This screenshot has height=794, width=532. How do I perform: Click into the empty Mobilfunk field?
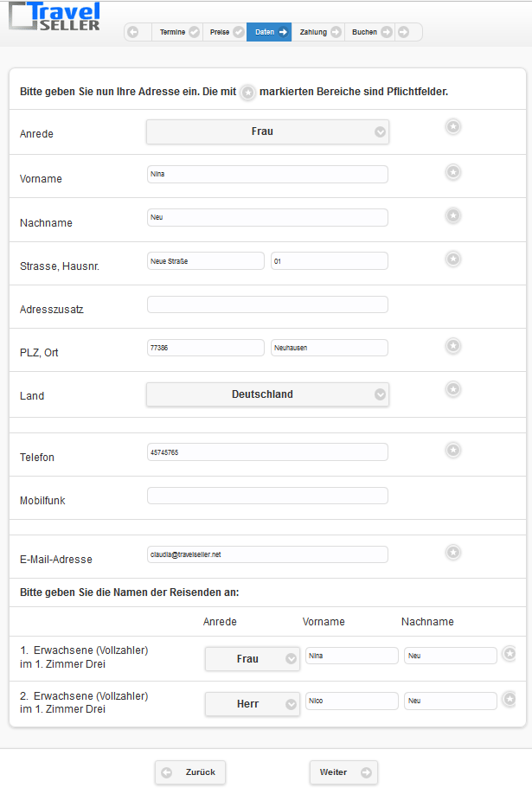click(x=267, y=496)
